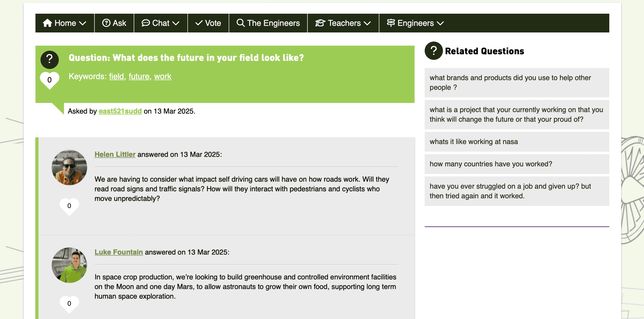
Task: Click the Vote checkmark icon
Action: (x=199, y=23)
